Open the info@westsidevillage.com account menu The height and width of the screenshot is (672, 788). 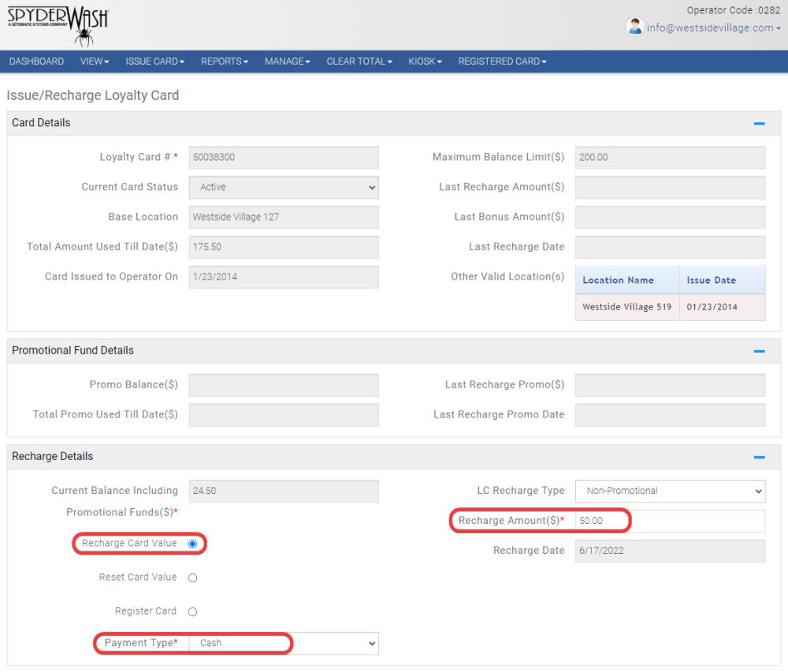click(x=714, y=28)
